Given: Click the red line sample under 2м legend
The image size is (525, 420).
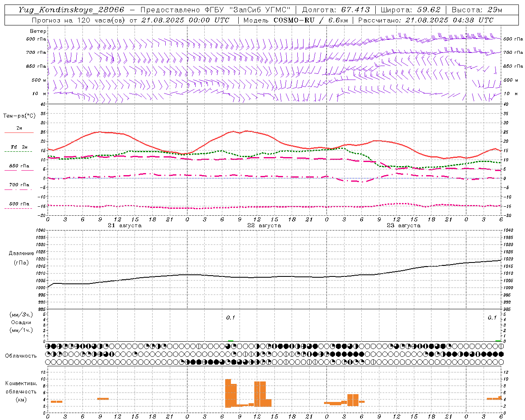Looking at the screenshot, I should pos(19,133).
